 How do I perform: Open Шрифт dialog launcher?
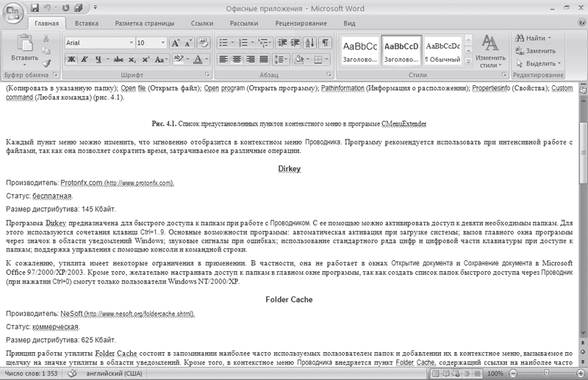(207, 75)
